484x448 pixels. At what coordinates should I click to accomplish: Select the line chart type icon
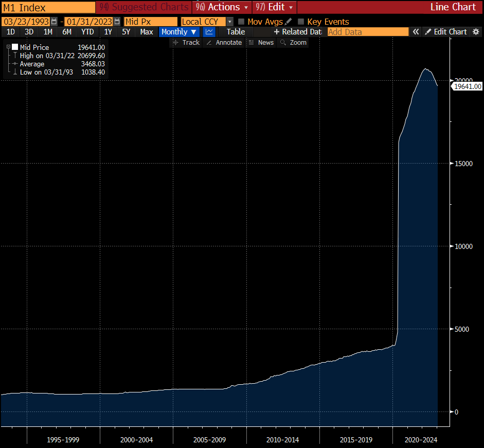(209, 32)
